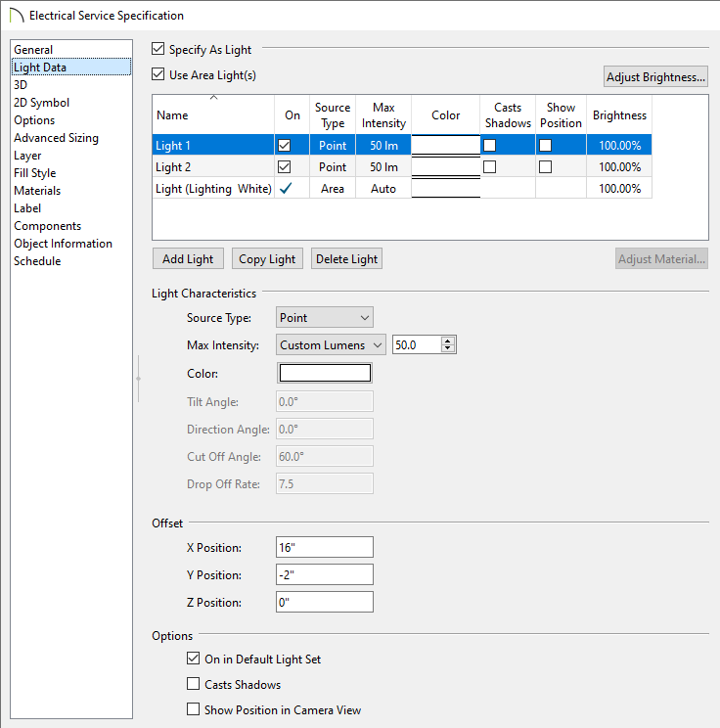Click the Source Type cell of Light 2
The width and height of the screenshot is (720, 728).
[x=333, y=166]
